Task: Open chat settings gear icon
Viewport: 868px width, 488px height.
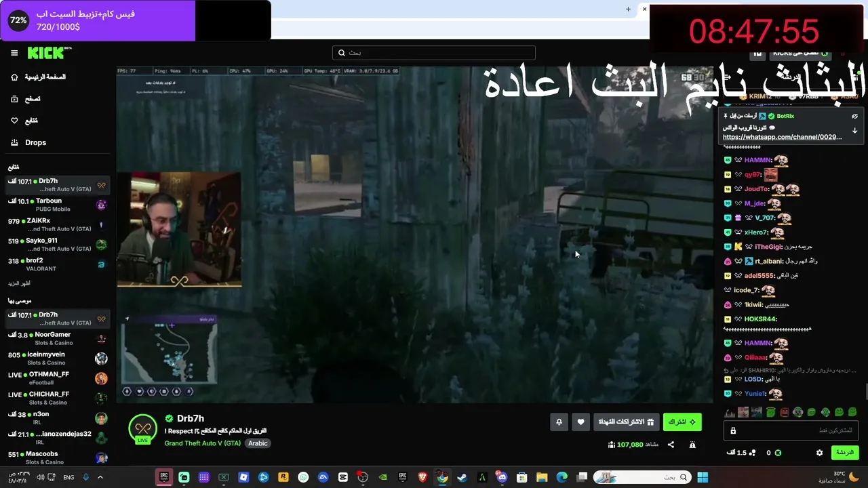Action: click(819, 453)
